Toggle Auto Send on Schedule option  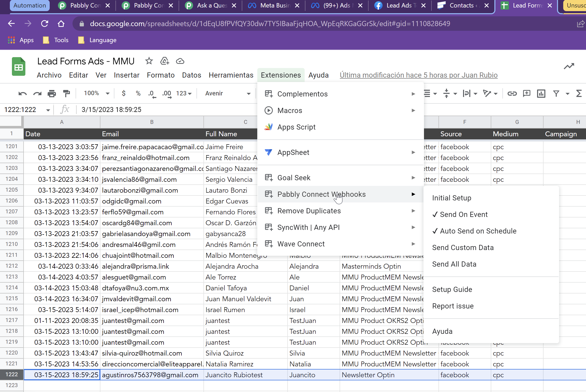click(x=491, y=231)
